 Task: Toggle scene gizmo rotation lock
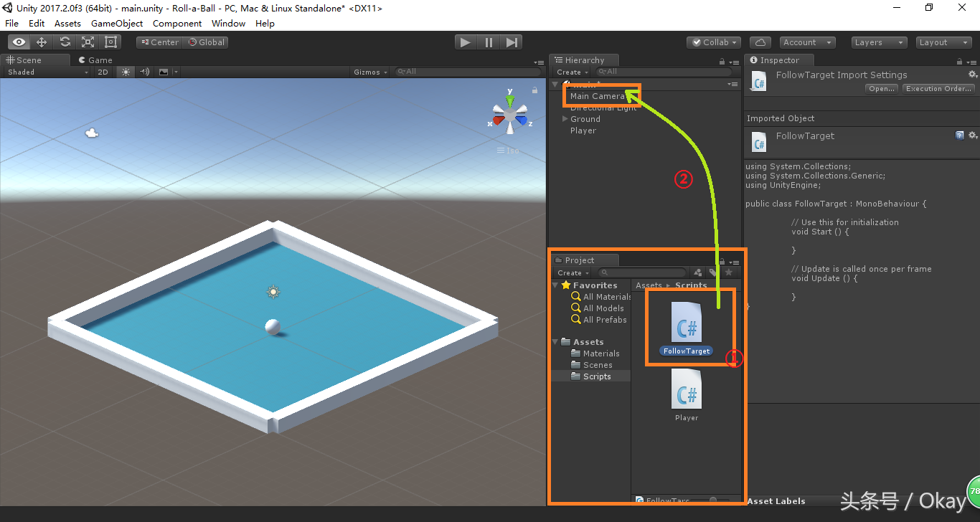[x=534, y=90]
